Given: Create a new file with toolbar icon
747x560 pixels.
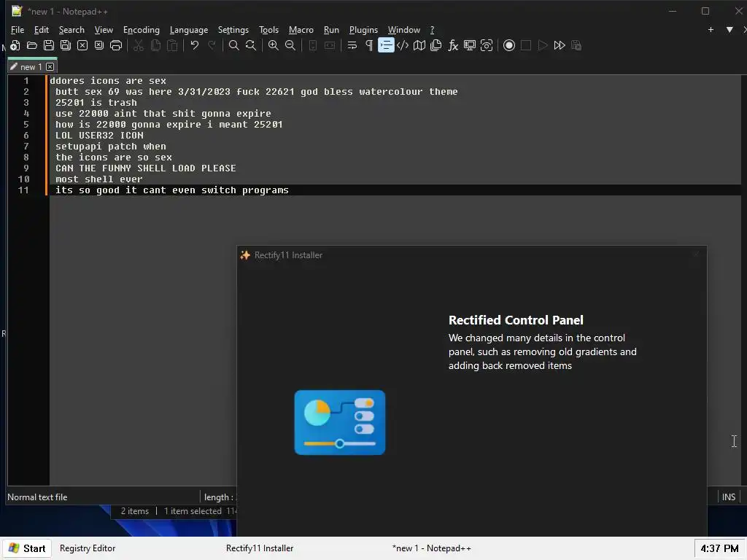Looking at the screenshot, I should [x=15, y=45].
